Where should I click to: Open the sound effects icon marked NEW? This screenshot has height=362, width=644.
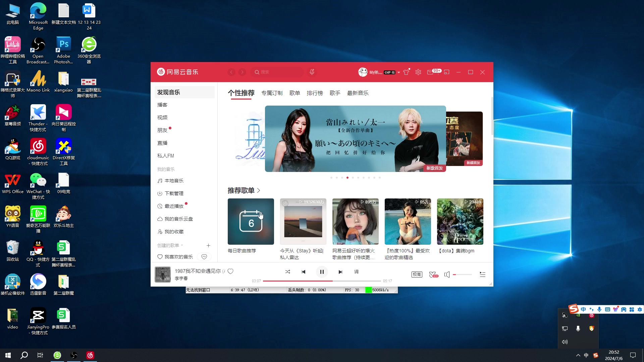point(433,275)
